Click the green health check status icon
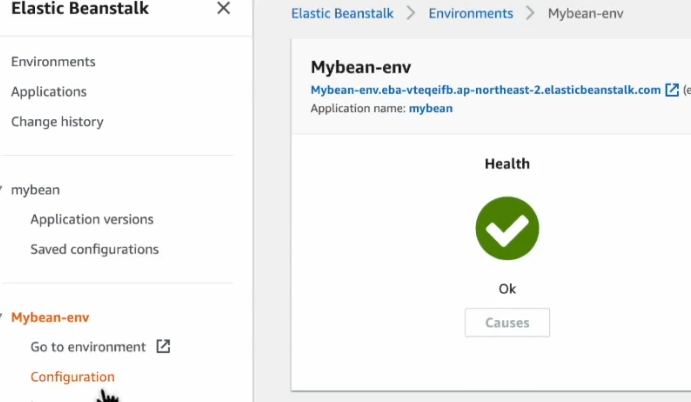Screen dimensions: 691x402 pyautogui.click(x=507, y=228)
